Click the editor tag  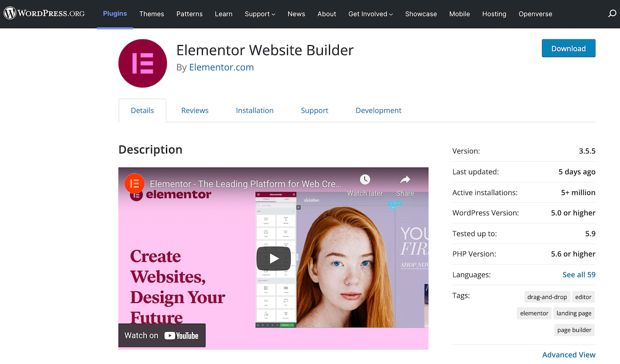click(583, 297)
